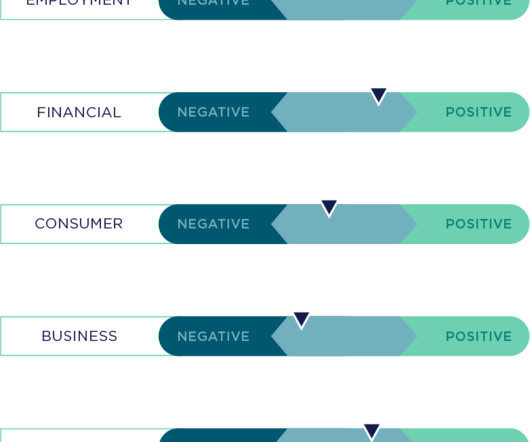Image resolution: width=530 pixels, height=442 pixels.
Task: Click the Business gauge neutral middle zone
Action: (344, 336)
